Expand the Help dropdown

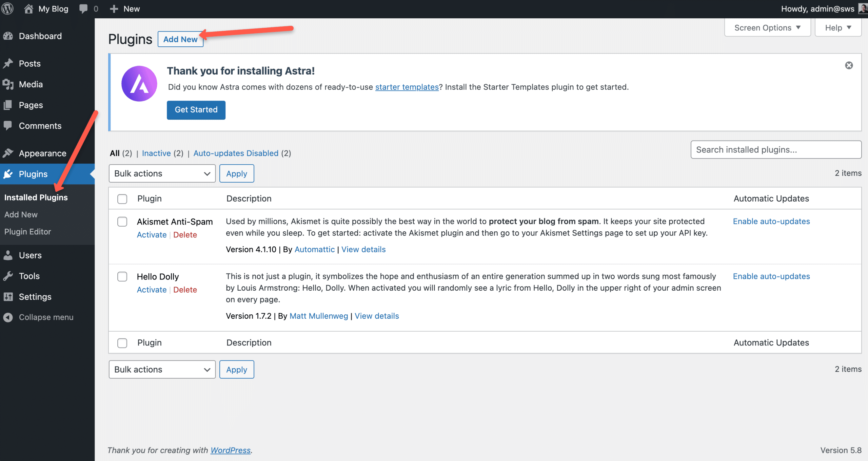[x=838, y=28]
